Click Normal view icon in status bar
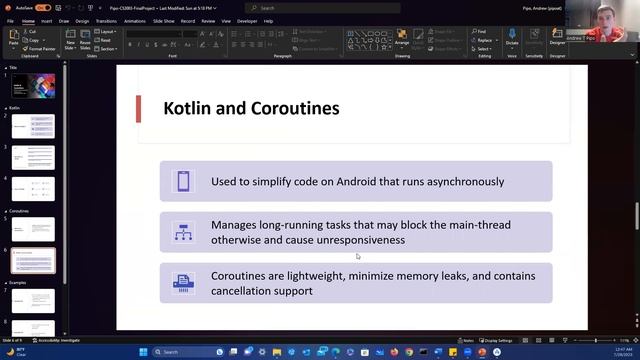This screenshot has width=640, height=360. click(x=525, y=340)
